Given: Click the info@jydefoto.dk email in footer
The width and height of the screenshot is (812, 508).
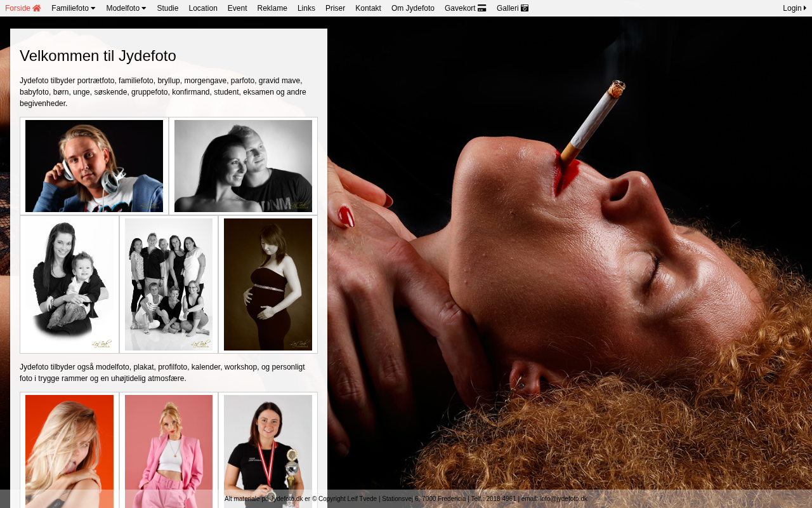Looking at the screenshot, I should 563,499.
